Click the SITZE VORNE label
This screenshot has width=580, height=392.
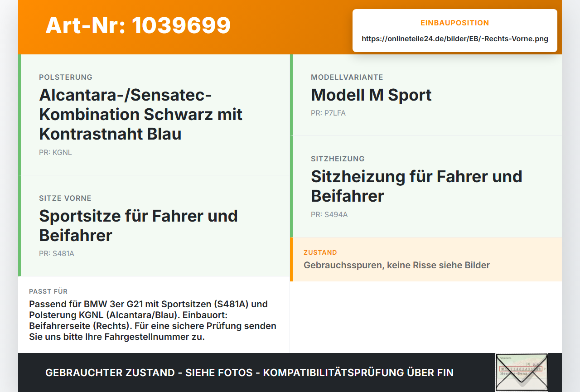65,198
